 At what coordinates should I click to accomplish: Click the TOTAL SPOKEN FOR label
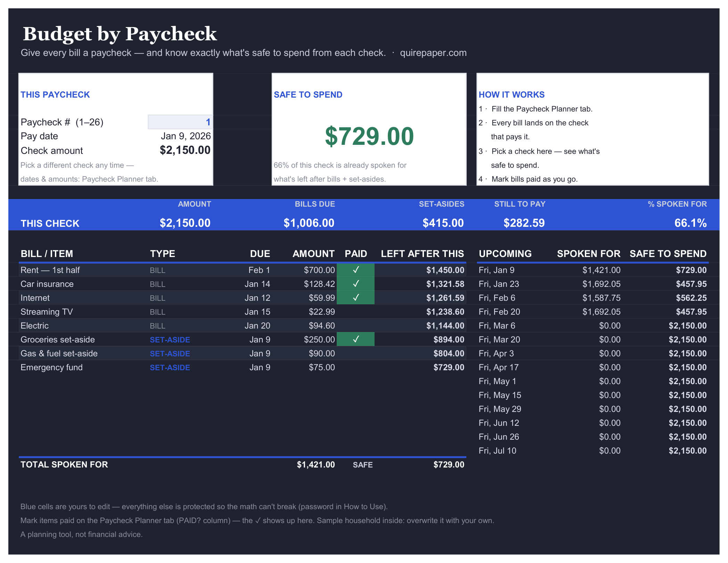pyautogui.click(x=64, y=464)
